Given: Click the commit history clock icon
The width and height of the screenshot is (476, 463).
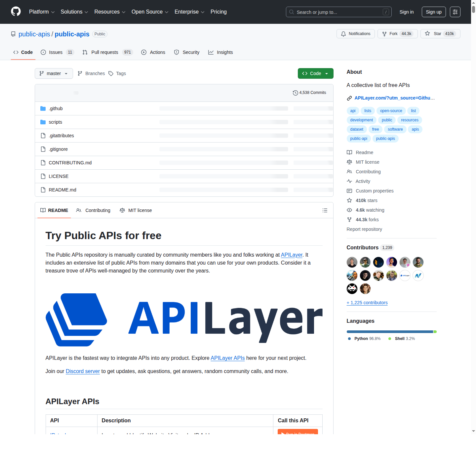Looking at the screenshot, I should tap(295, 93).
